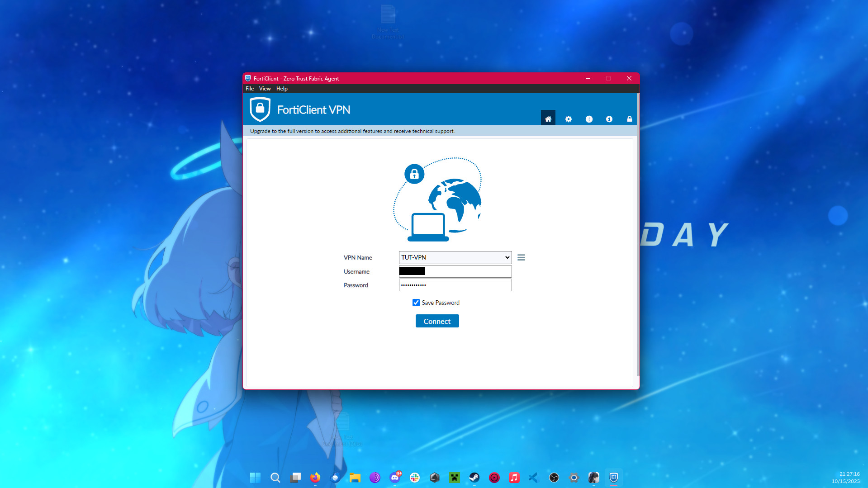Screen dimensions: 868x488
Task: Click the upgrade to full version notice
Action: point(352,131)
